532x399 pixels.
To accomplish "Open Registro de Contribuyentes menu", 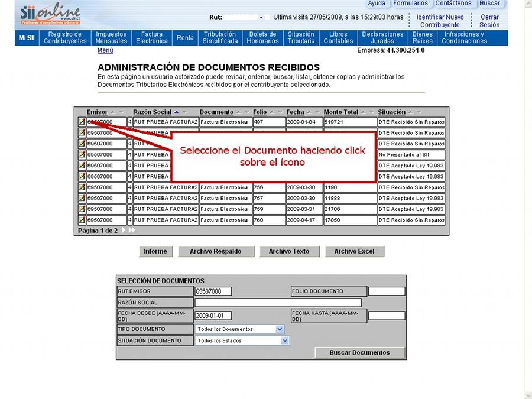I will [65, 38].
